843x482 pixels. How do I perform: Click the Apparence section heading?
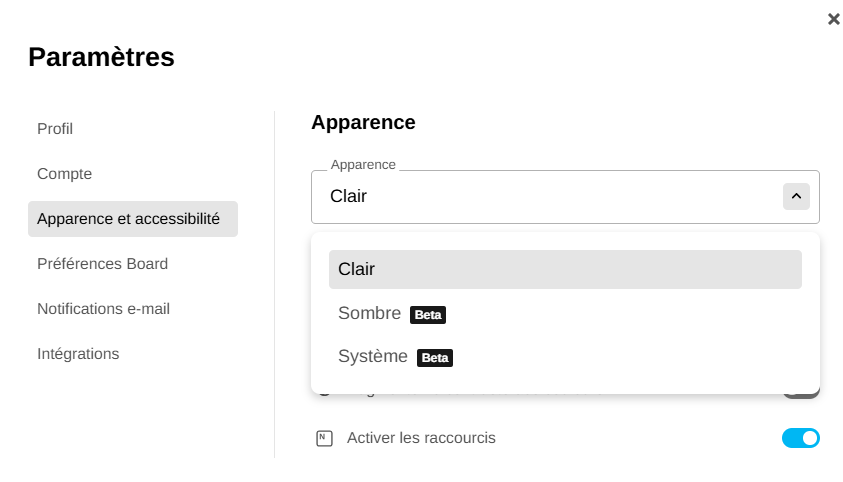coord(363,123)
